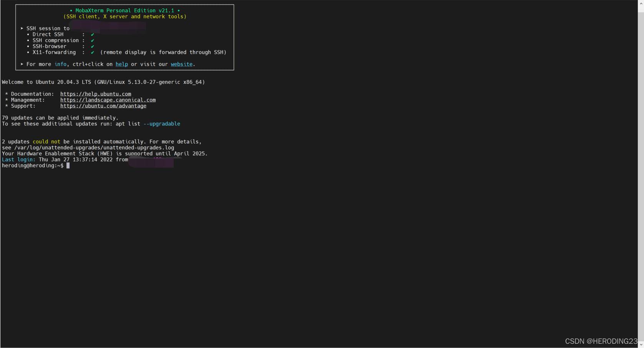Open the landscape.canonical.com management link
644x348 pixels.
(x=108, y=100)
